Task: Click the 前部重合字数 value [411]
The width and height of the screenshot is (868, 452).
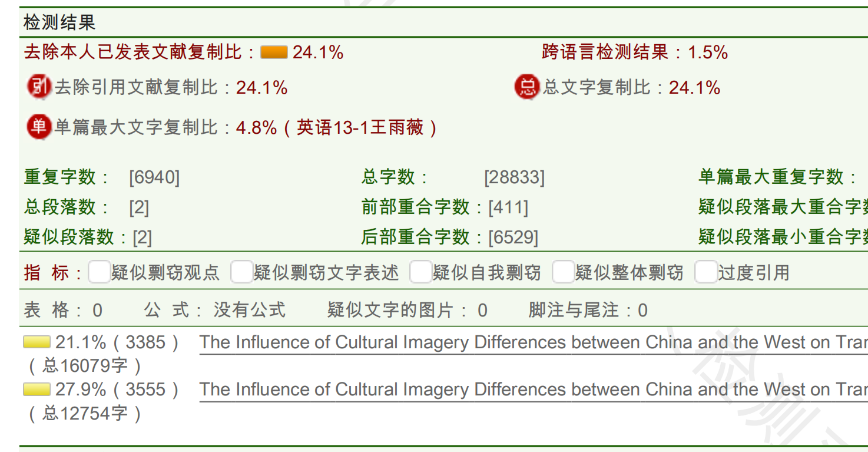Action: 509,207
